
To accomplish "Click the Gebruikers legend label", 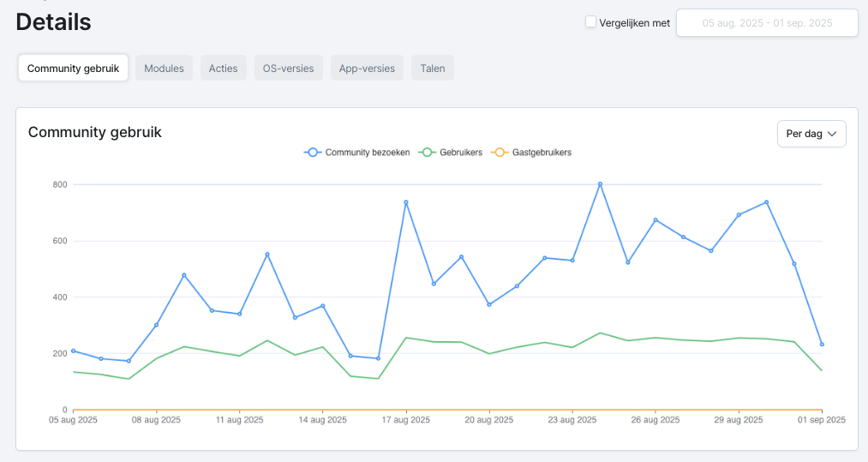I will 461,153.
